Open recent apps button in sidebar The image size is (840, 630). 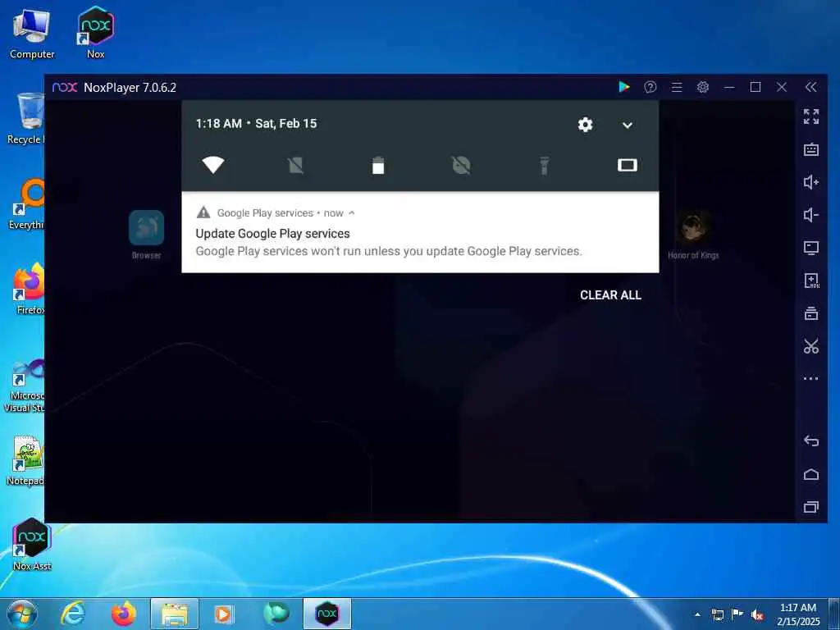pyautogui.click(x=811, y=507)
